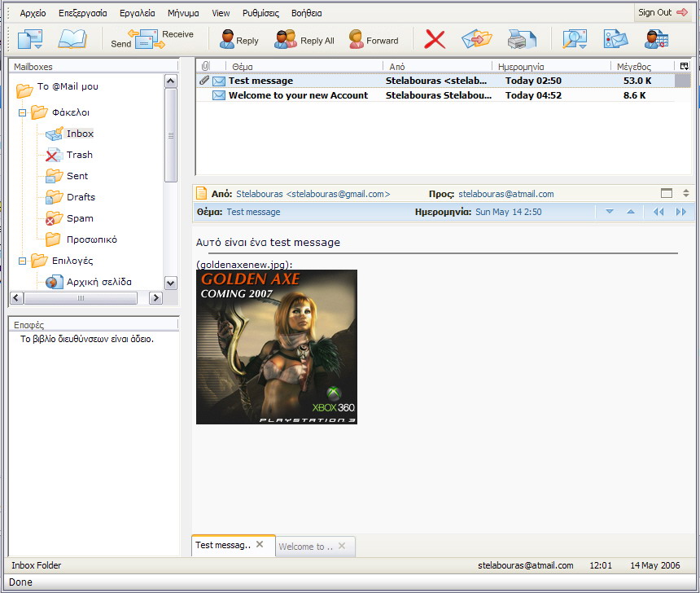This screenshot has height=593, width=700.
Task: Click the move-to-folder envelope icon
Action: (x=477, y=39)
